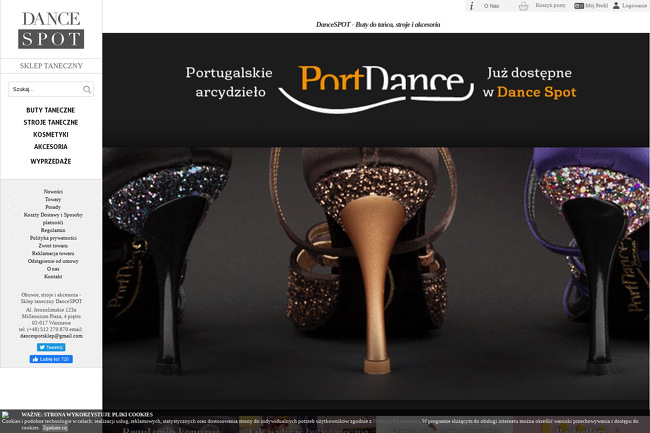
Task: Click the gold-heeled shoe banner image
Action: (x=376, y=273)
